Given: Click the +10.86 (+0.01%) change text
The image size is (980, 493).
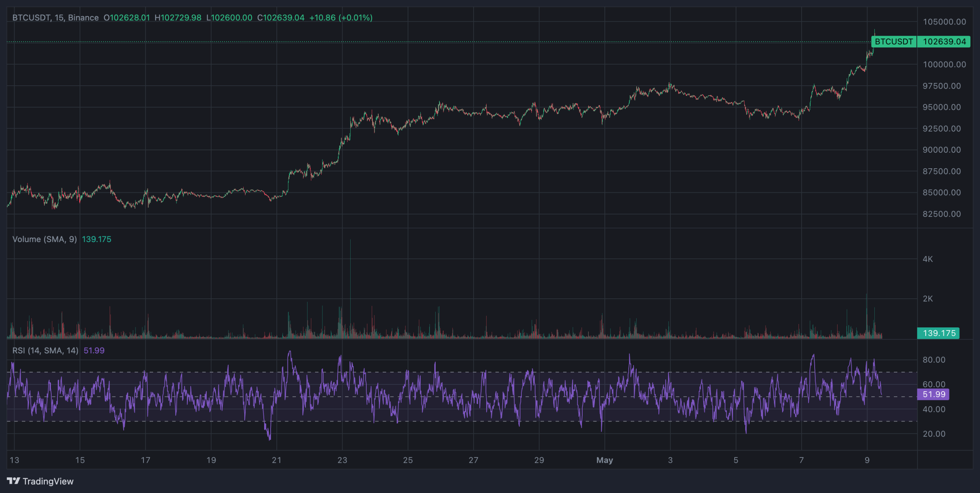Looking at the screenshot, I should click(341, 18).
